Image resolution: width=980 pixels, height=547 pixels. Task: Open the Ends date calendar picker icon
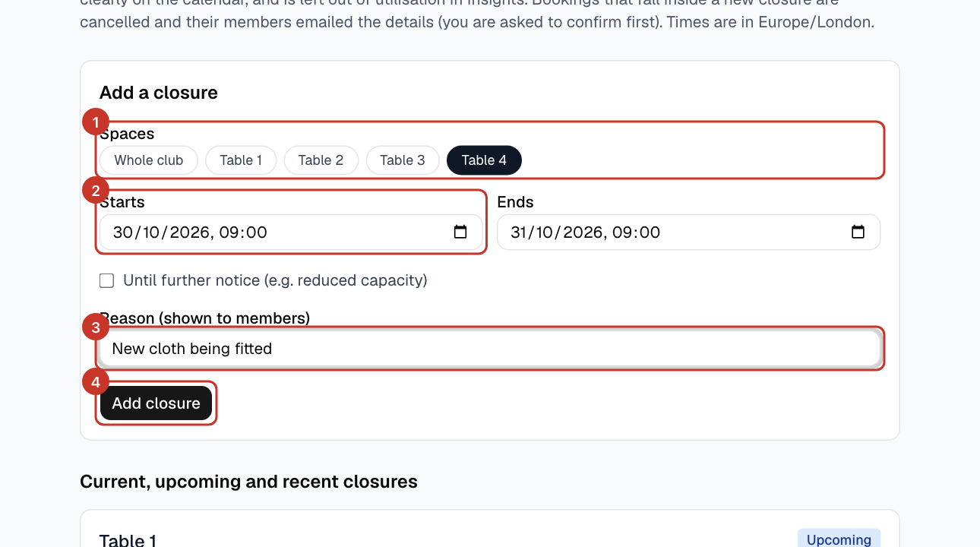pos(858,232)
